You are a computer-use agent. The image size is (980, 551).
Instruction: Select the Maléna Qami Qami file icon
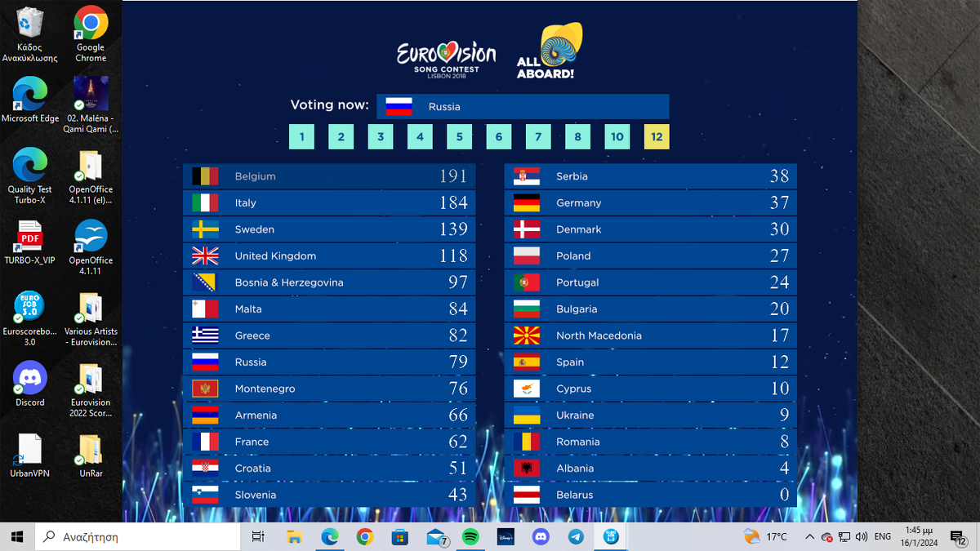coord(91,105)
